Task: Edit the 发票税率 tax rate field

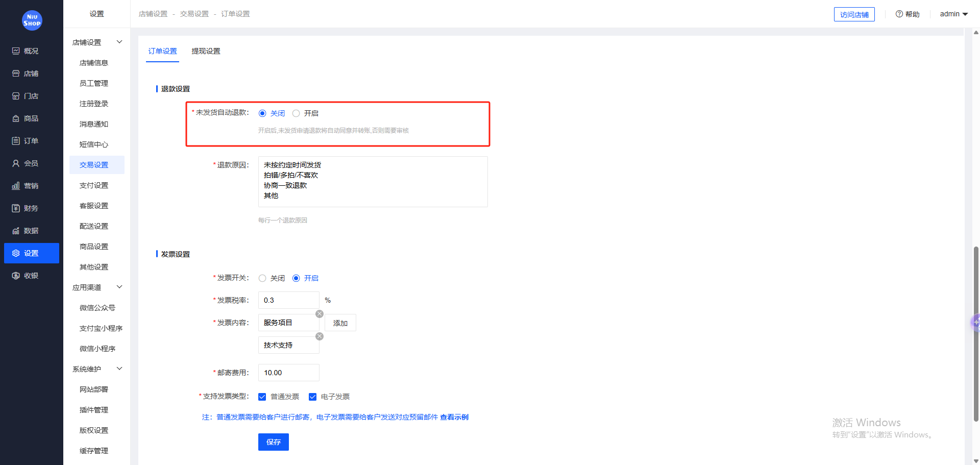Action: click(288, 300)
